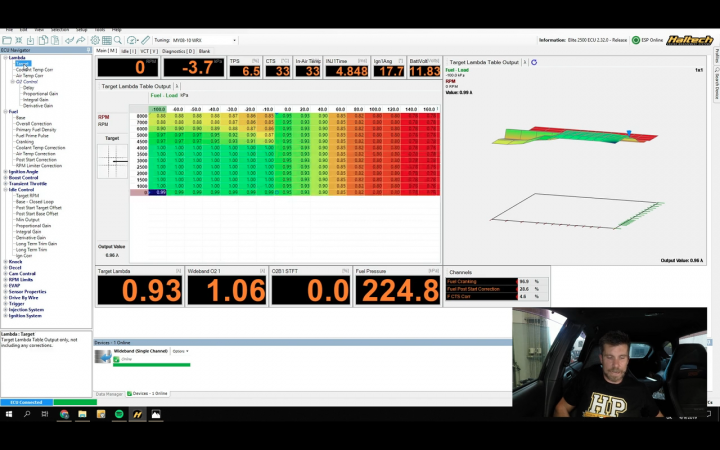Viewport: 720px width, 450px height.
Task: Click the settings gear toolbar icon
Action: click(x=94, y=40)
